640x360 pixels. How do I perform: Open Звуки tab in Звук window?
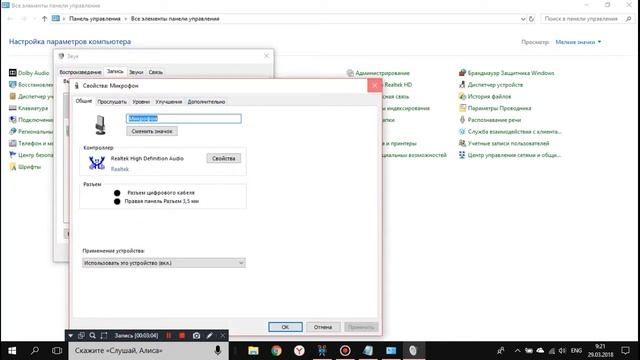(x=136, y=72)
